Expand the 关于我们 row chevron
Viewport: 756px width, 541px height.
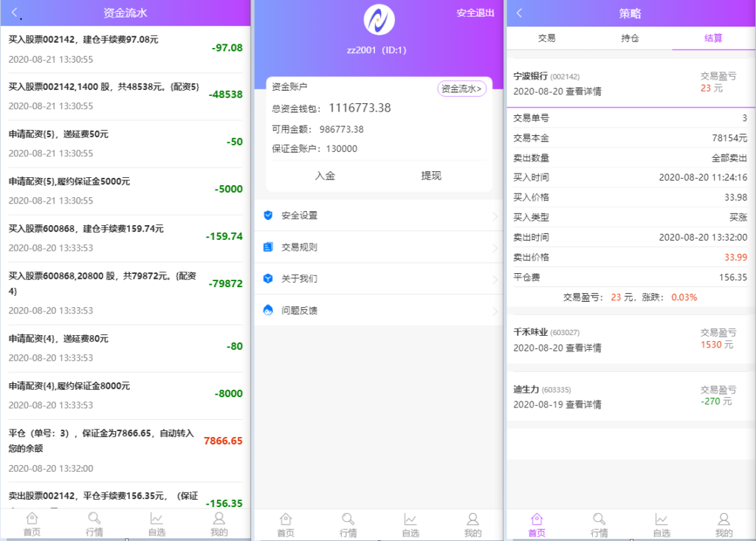pyautogui.click(x=495, y=279)
